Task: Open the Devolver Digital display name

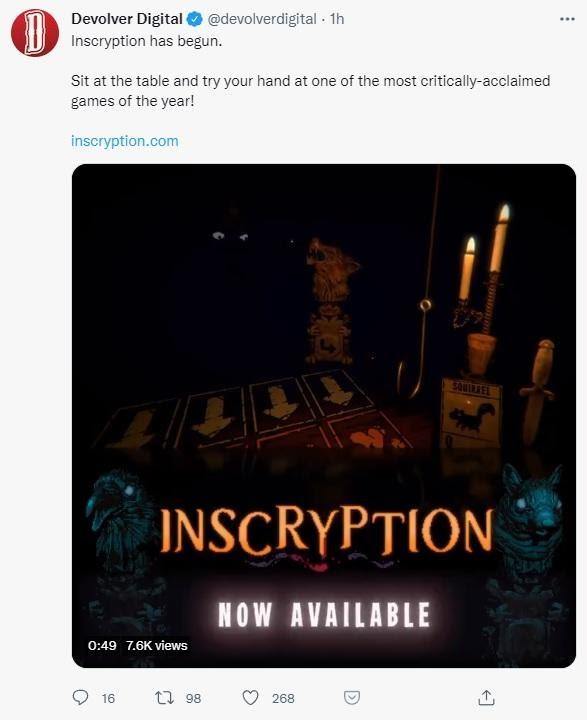Action: (127, 19)
